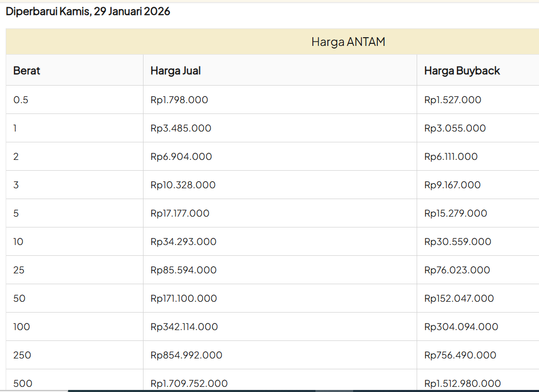Click the Harga ANTAM table title
This screenshot has height=392, width=539.
point(348,42)
